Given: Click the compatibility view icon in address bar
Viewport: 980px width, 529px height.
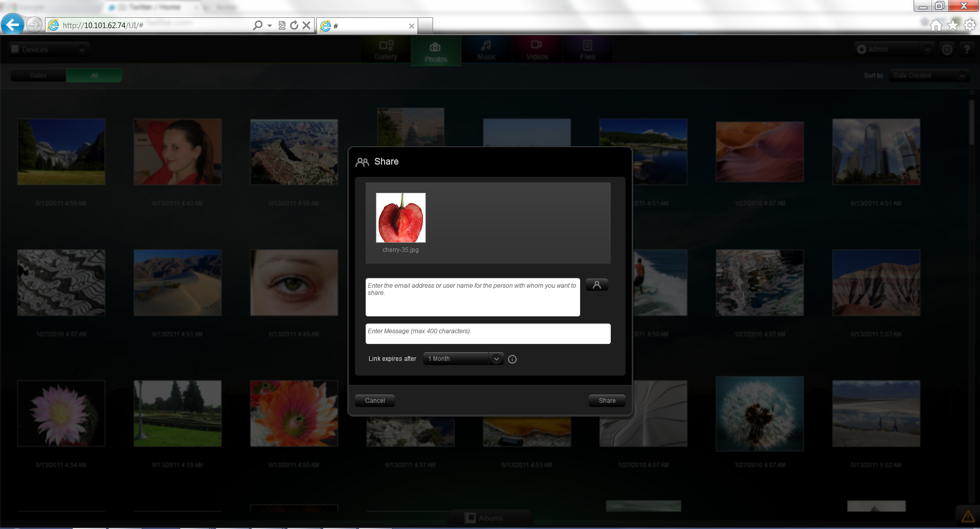Looking at the screenshot, I should (282, 25).
